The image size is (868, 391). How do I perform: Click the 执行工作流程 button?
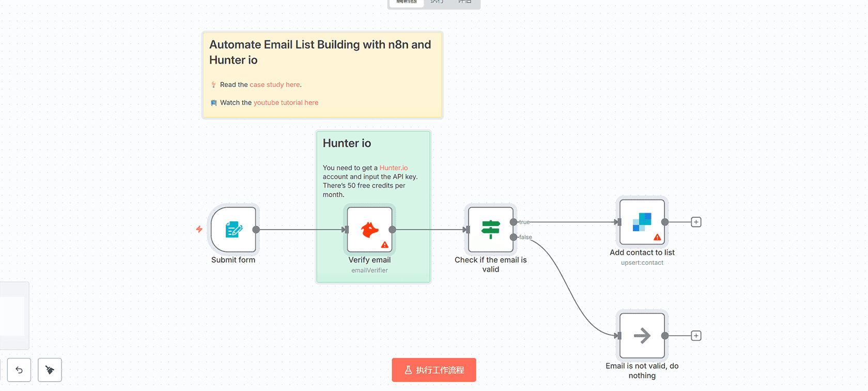click(x=433, y=370)
